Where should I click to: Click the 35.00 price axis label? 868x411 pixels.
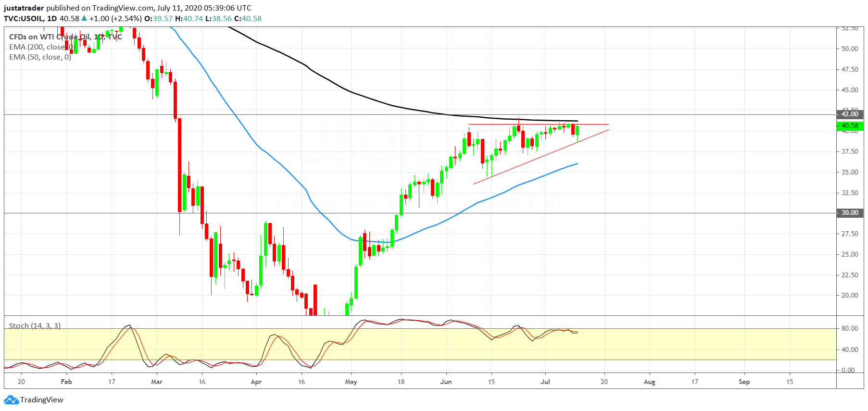pyautogui.click(x=850, y=172)
